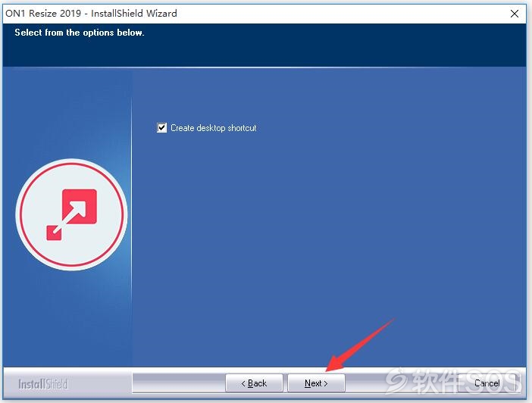Image resolution: width=532 pixels, height=403 pixels.
Task: Click the 'Select from the options below.' heading
Action: pos(80,33)
